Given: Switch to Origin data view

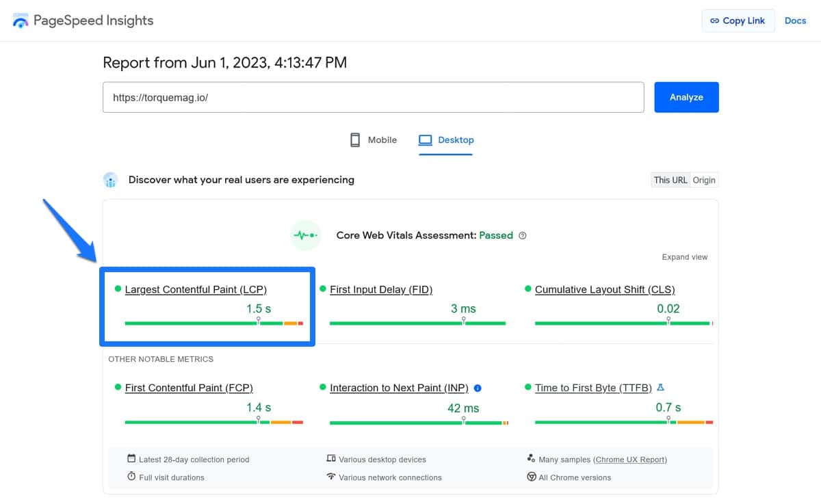Looking at the screenshot, I should point(704,180).
